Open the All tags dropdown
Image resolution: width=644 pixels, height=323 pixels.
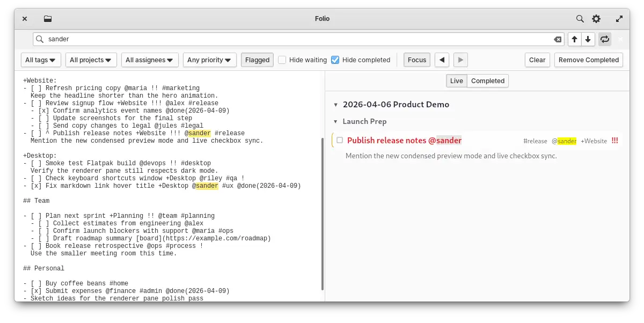pyautogui.click(x=41, y=60)
